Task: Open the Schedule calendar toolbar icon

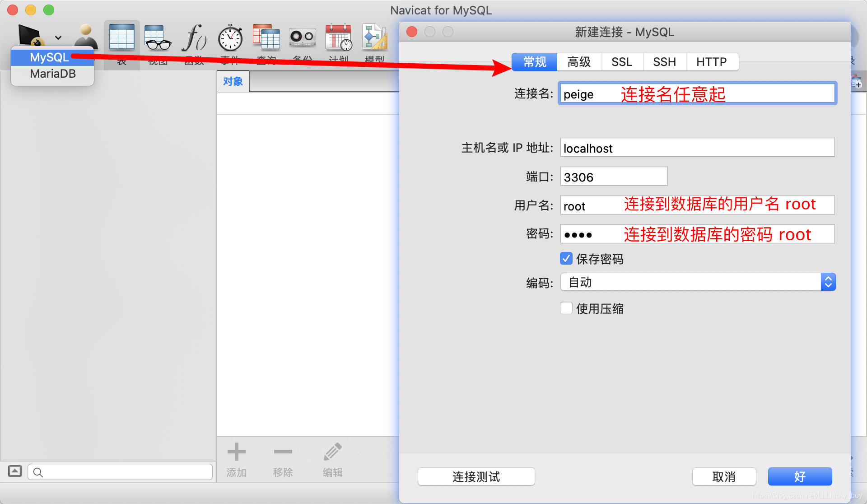Action: (x=338, y=37)
